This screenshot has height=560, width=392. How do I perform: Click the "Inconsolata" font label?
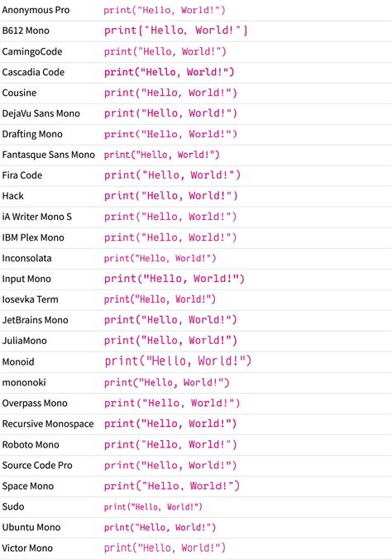click(26, 258)
